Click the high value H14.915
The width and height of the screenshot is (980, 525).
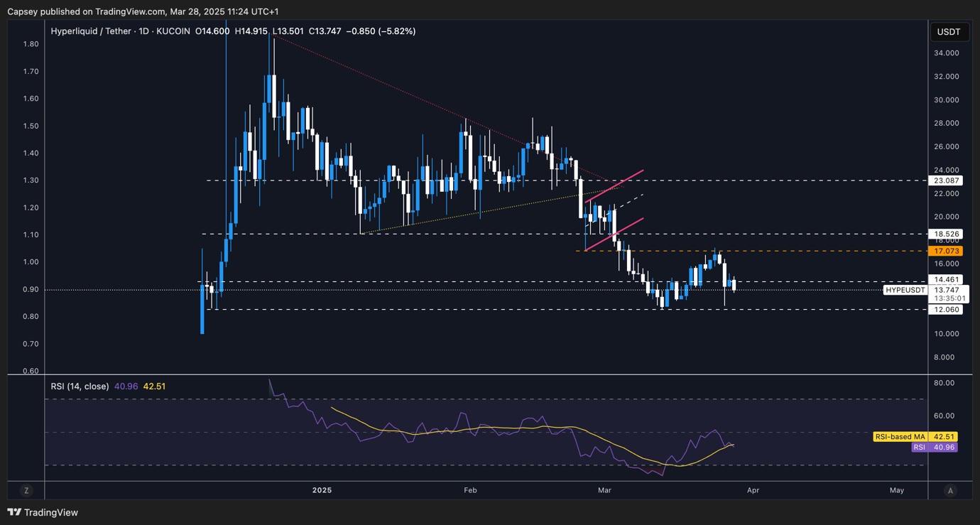[251, 31]
